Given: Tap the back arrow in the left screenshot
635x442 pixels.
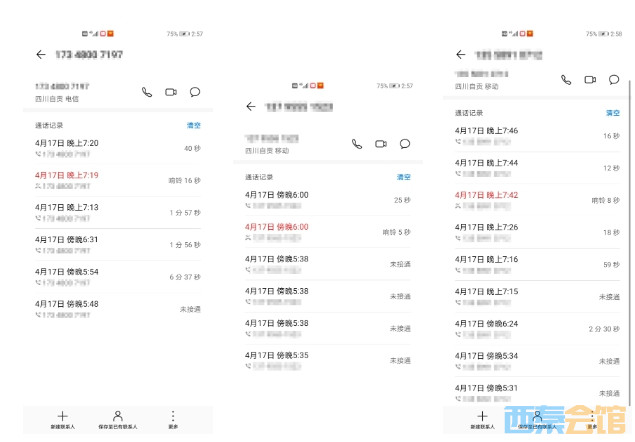Looking at the screenshot, I should [41, 55].
